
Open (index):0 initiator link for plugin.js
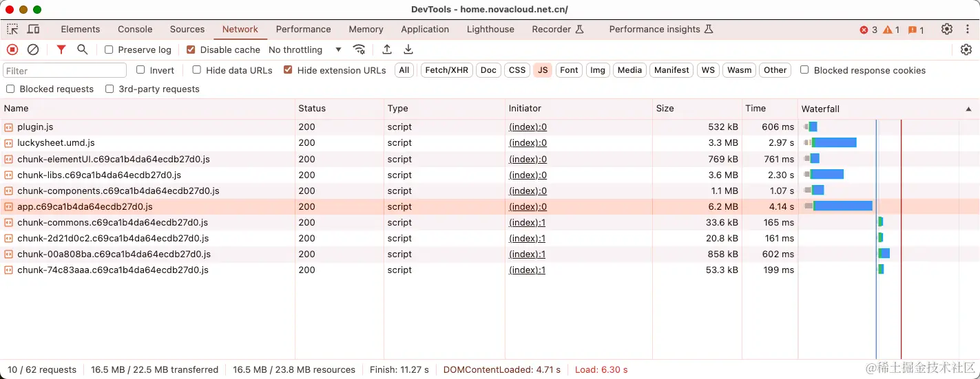[x=528, y=127]
